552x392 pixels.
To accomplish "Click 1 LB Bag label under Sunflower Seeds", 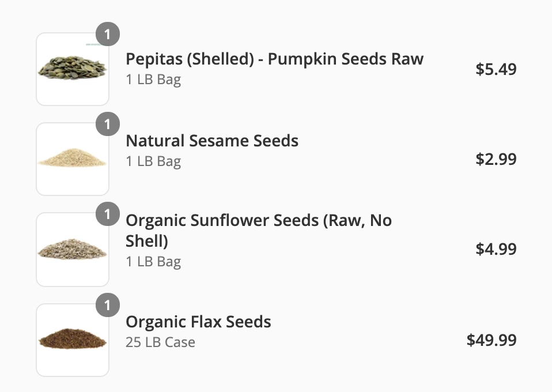I will [153, 262].
